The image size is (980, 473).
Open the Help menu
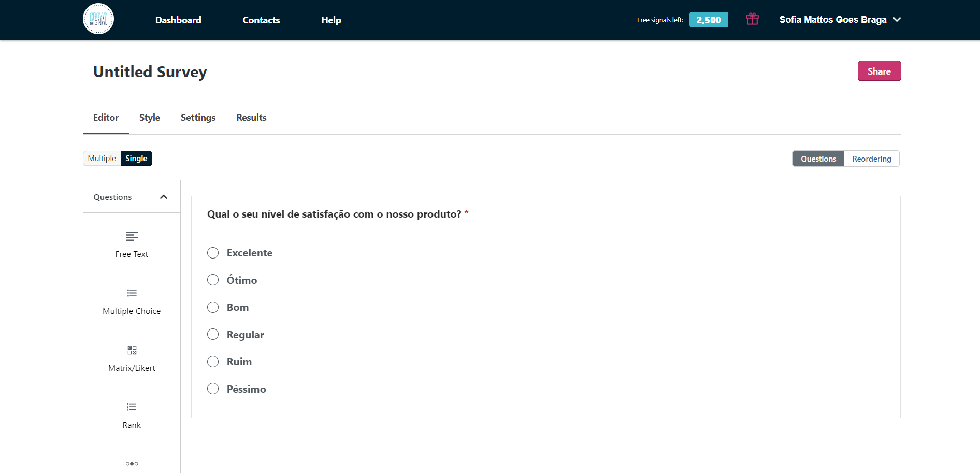(x=331, y=20)
